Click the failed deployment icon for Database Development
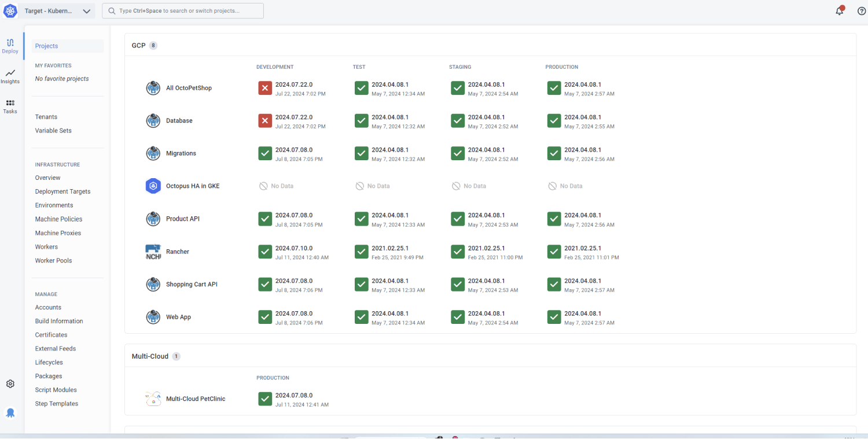 (264, 120)
